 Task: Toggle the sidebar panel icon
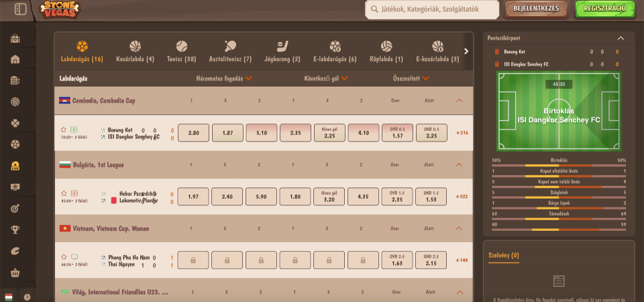pos(20,9)
